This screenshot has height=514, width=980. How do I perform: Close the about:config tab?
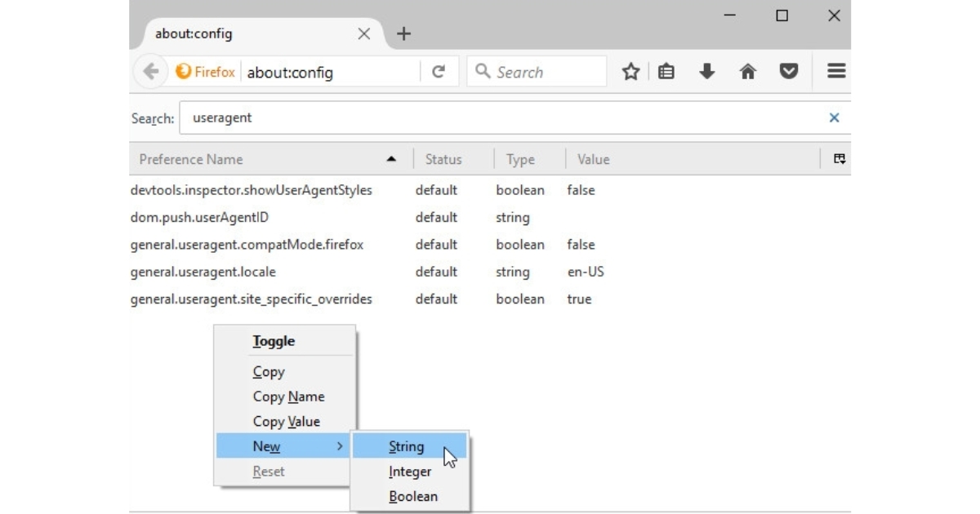pos(364,33)
